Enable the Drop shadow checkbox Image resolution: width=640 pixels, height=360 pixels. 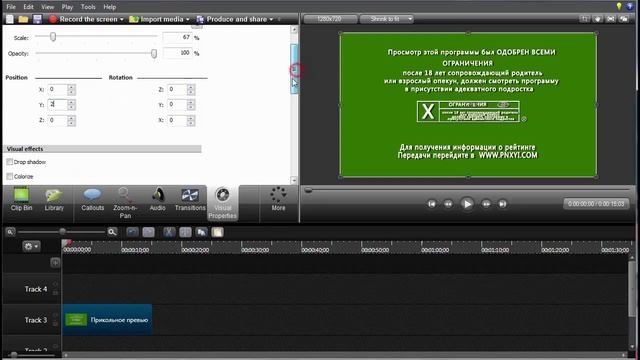click(10, 162)
